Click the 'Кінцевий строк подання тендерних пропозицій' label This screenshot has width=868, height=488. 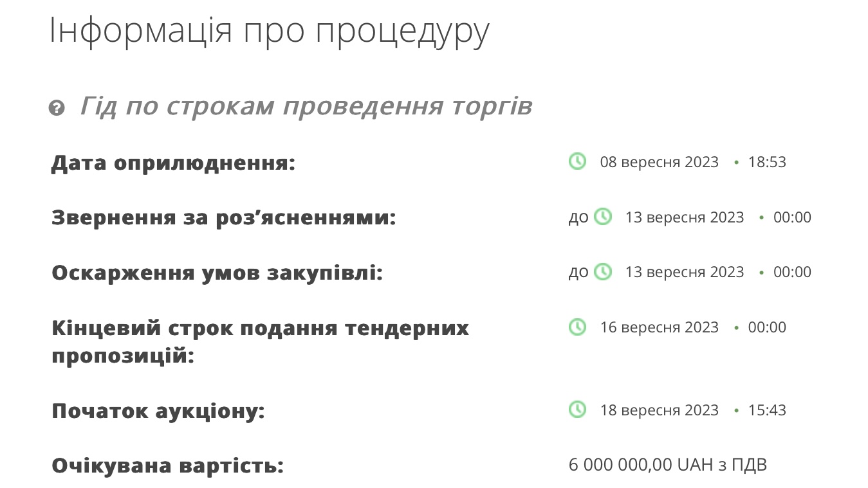point(260,341)
